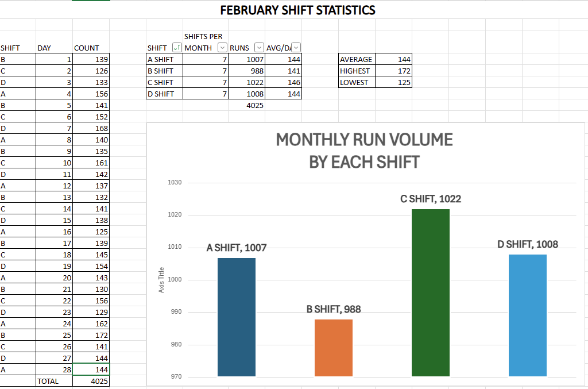Click the vertical Axis Title label
The height and width of the screenshot is (389, 588).
coord(161,280)
